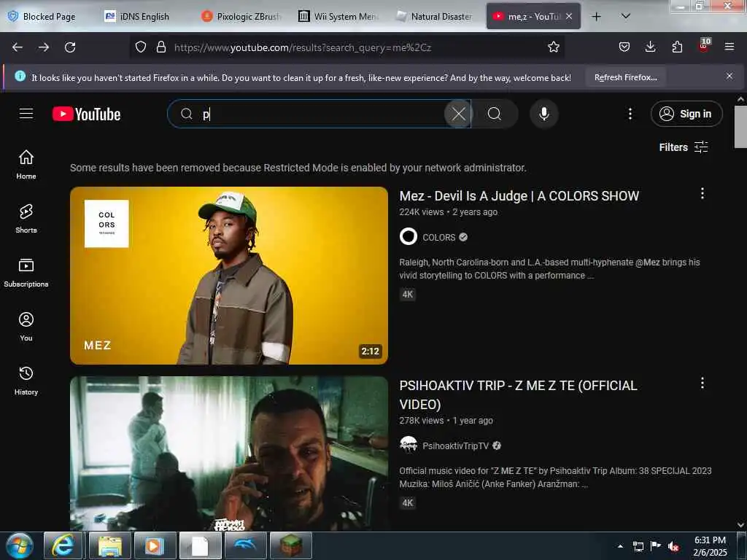Dismiss the Firefox notification bar
Image resolution: width=747 pixels, height=560 pixels.
click(x=729, y=76)
